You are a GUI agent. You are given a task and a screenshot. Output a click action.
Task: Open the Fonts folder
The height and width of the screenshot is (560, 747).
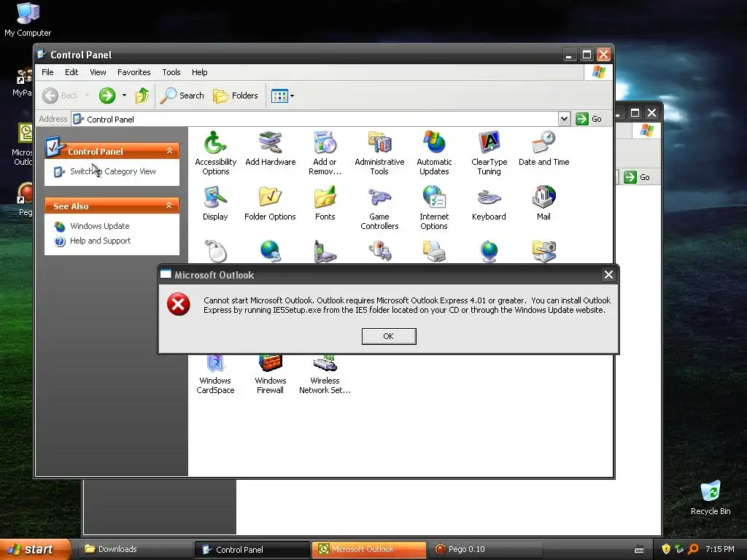click(325, 203)
